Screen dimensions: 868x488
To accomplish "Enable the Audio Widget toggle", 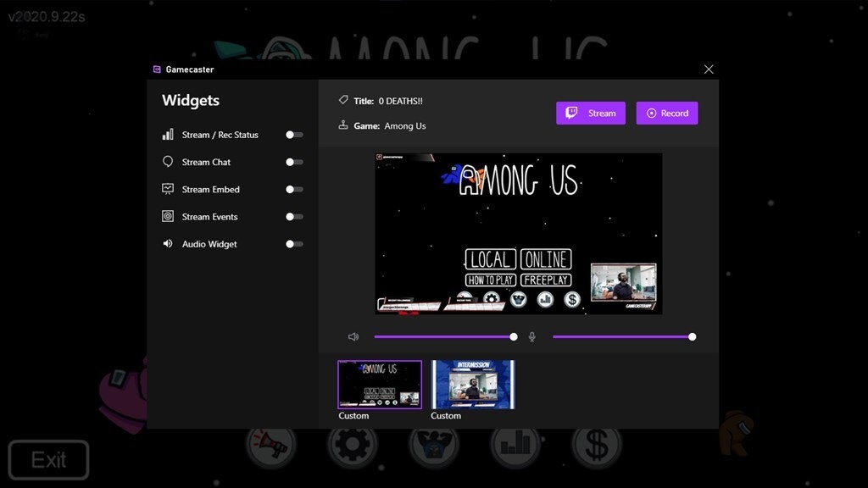I will pyautogui.click(x=293, y=244).
